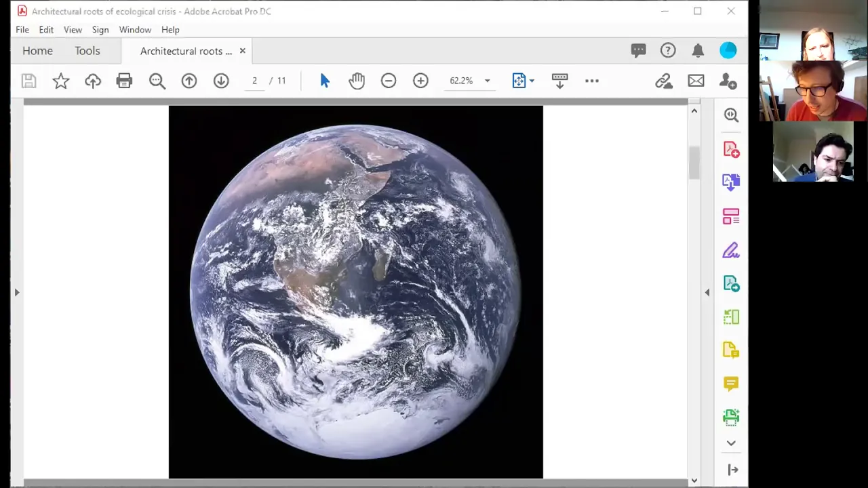Open the File menu
868x488 pixels.
(22, 30)
